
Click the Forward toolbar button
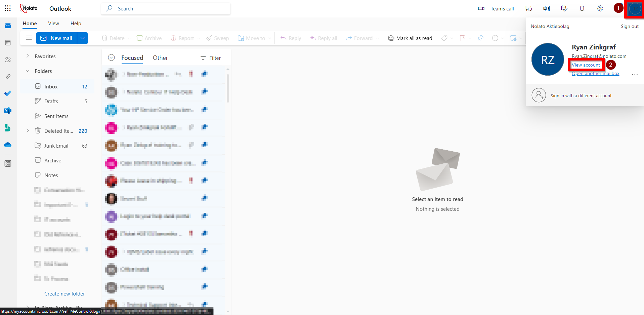359,38
